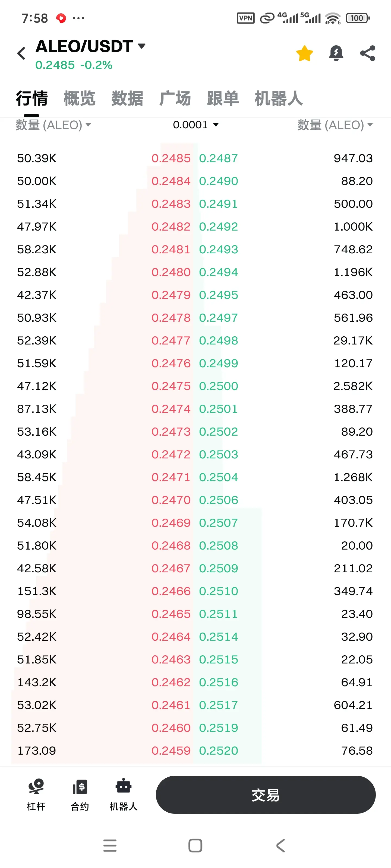Tap the Android home square button
This screenshot has width=391, height=868.
click(195, 845)
